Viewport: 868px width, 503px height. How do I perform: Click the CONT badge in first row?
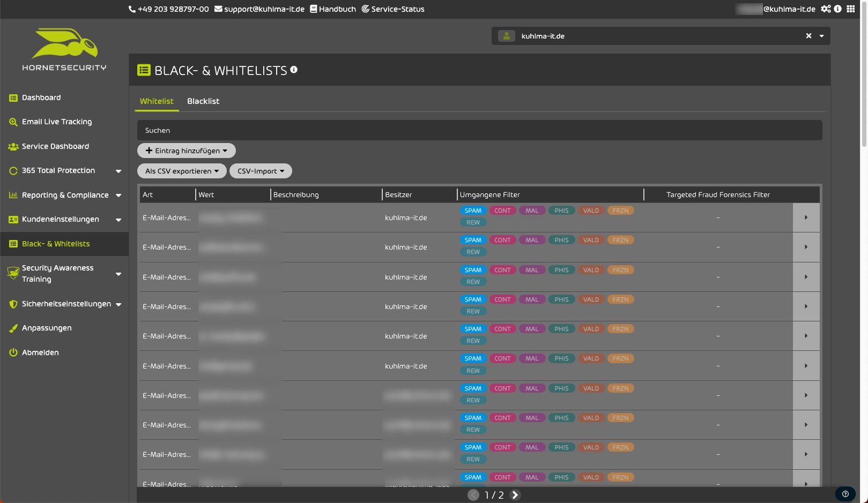point(502,211)
